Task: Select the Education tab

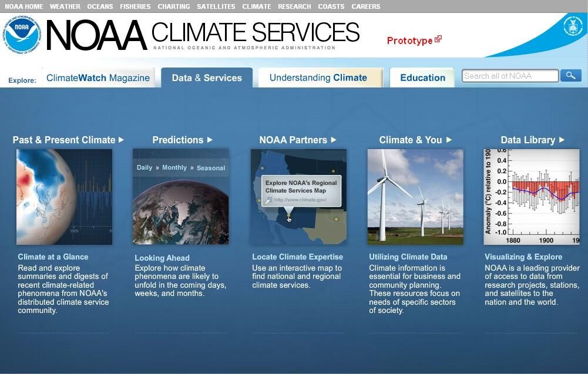Action: coord(422,78)
